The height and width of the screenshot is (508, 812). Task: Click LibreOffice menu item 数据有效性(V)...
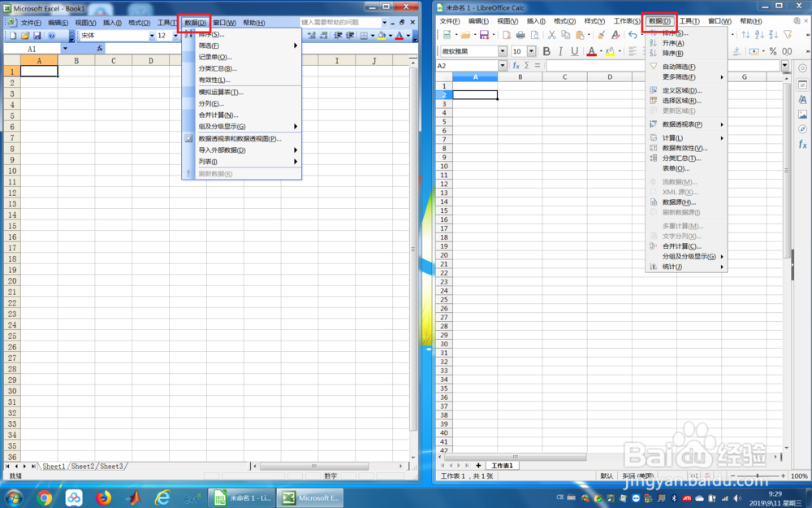click(686, 148)
